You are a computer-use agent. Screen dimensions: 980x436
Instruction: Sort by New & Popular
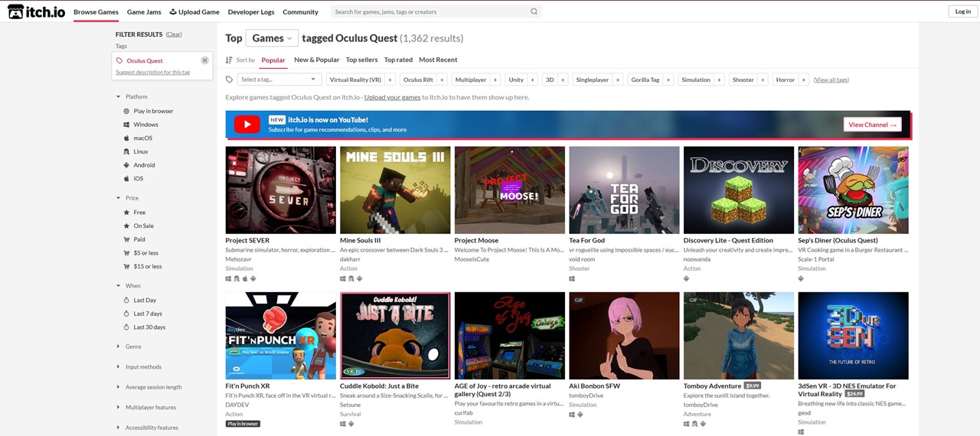(316, 60)
